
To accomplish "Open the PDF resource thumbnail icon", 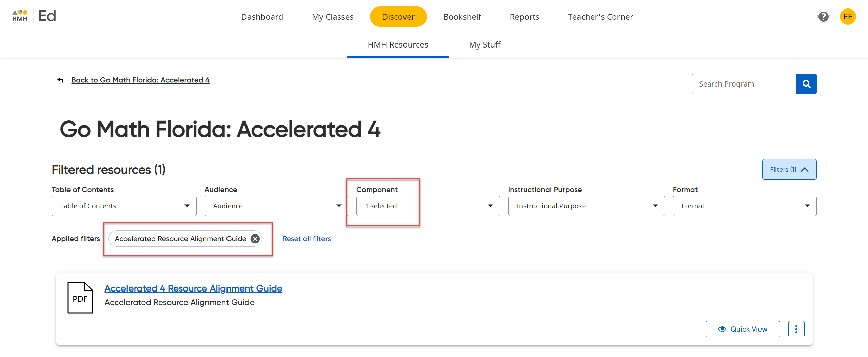I will (80, 298).
